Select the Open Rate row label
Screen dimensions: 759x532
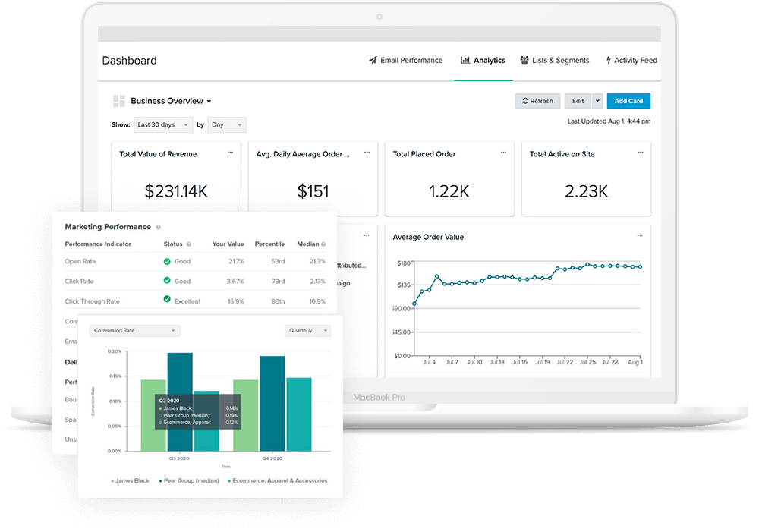[x=80, y=261]
